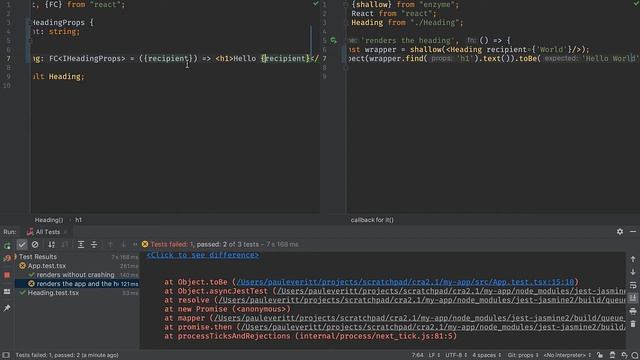Image resolution: width=640 pixels, height=360 pixels.
Task: Hide the Run tool window
Action: (x=633, y=231)
